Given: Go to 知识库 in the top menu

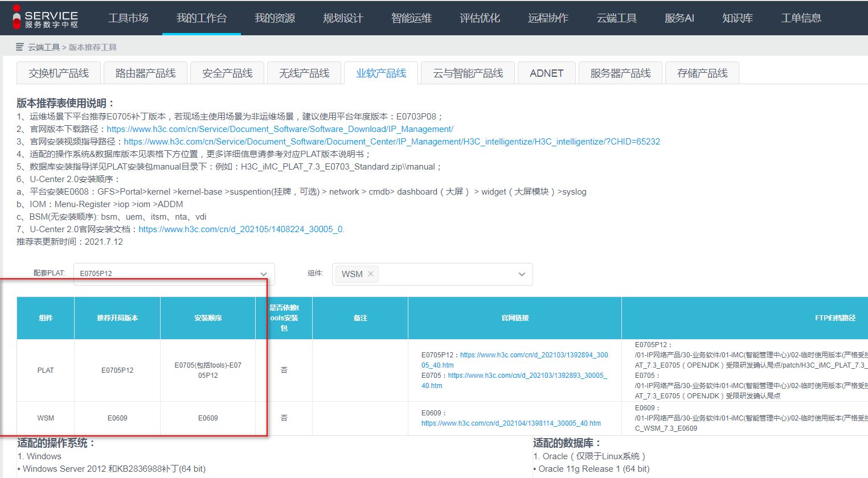Looking at the screenshot, I should click(738, 18).
